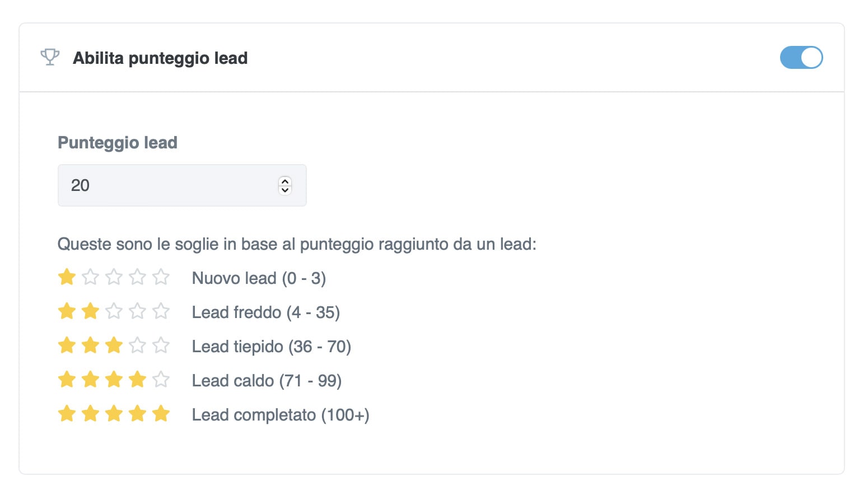
Task: Click the first star in Lead completato row
Action: pyautogui.click(x=67, y=414)
